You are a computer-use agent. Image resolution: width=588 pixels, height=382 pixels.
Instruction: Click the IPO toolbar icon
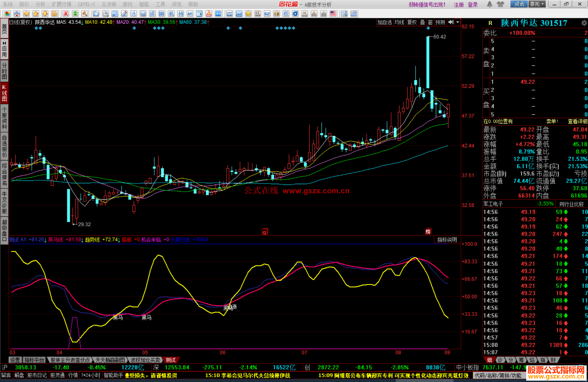(x=218, y=14)
